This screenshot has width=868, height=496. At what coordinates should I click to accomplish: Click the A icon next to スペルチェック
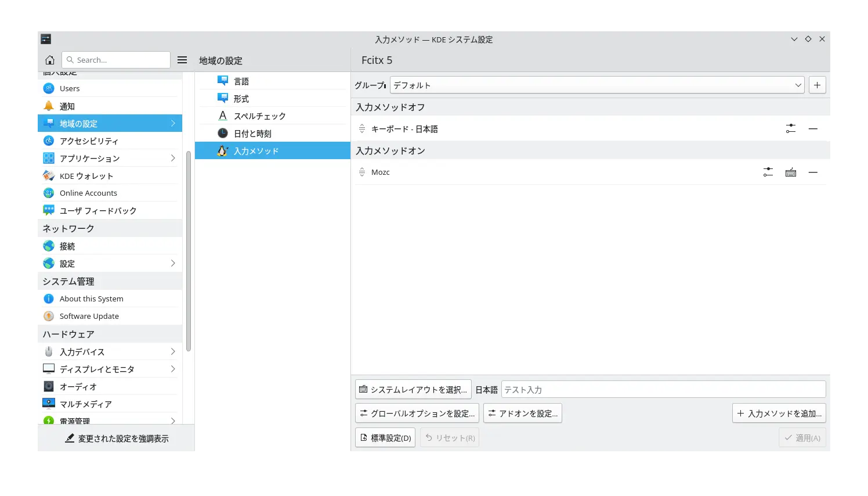[x=223, y=116]
